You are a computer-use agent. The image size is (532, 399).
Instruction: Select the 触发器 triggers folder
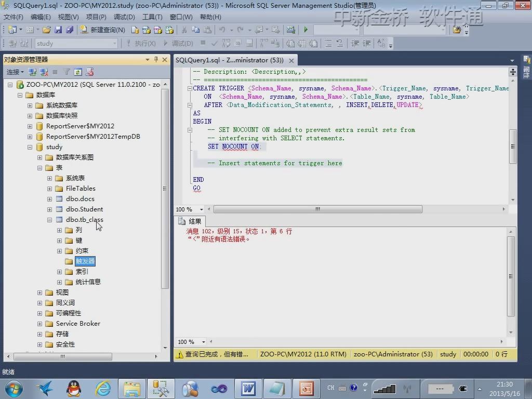point(85,261)
